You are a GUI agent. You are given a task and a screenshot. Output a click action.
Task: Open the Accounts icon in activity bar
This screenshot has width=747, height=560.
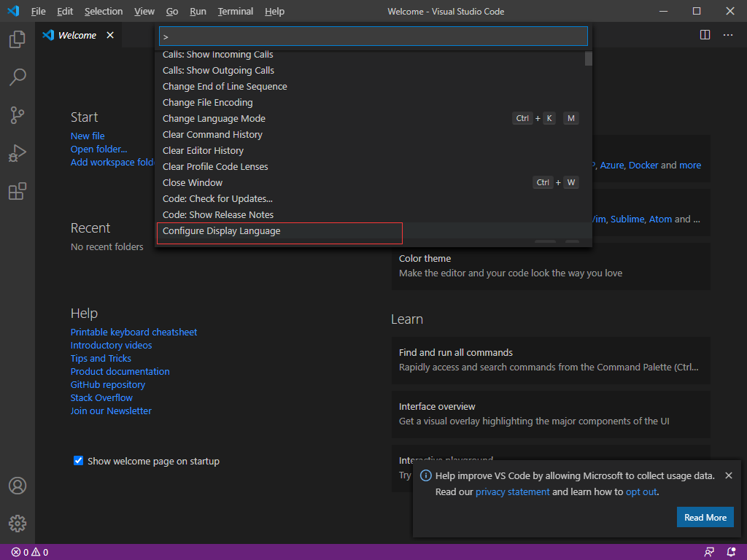point(18,486)
